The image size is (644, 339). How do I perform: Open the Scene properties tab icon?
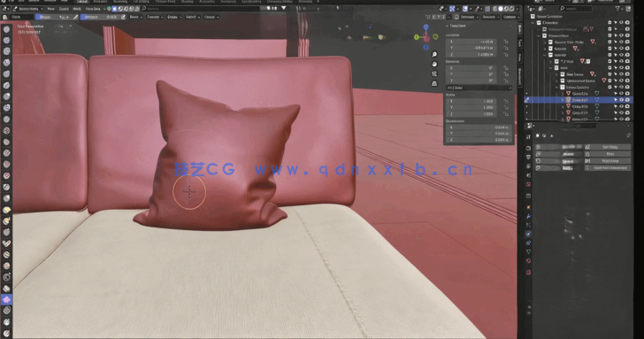pos(529,175)
